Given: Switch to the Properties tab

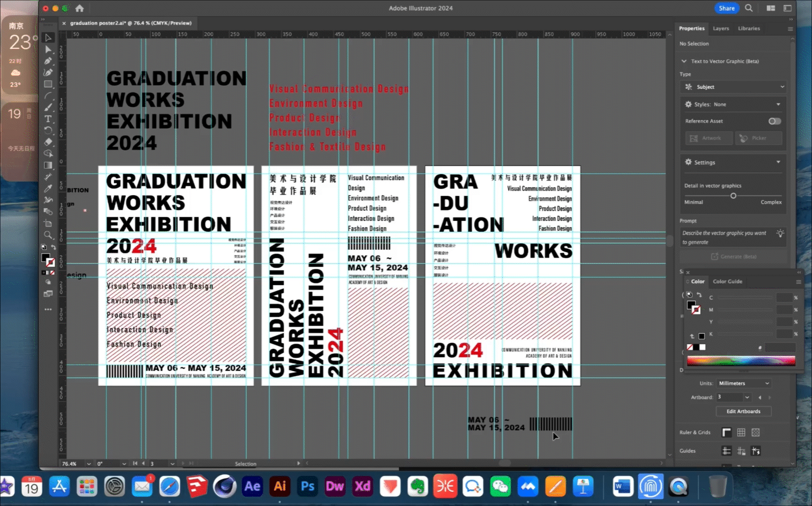Looking at the screenshot, I should click(x=692, y=29).
